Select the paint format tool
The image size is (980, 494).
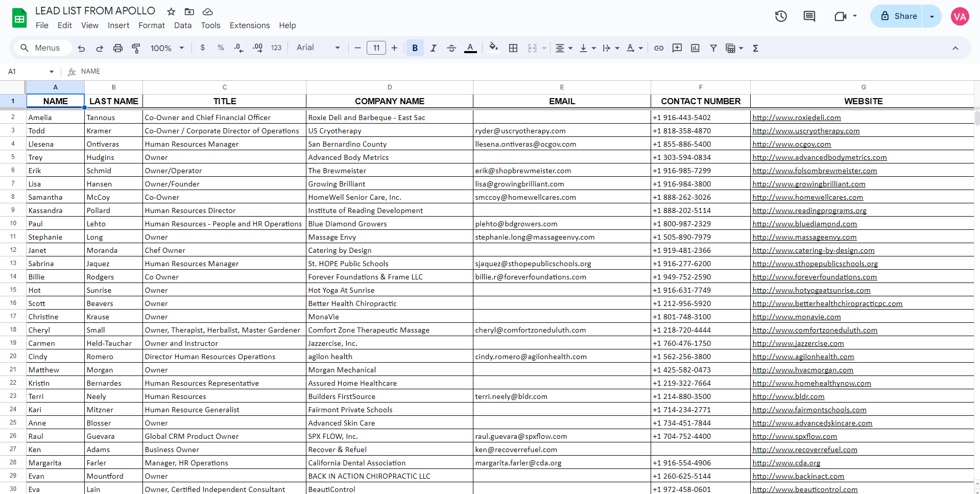(x=136, y=48)
